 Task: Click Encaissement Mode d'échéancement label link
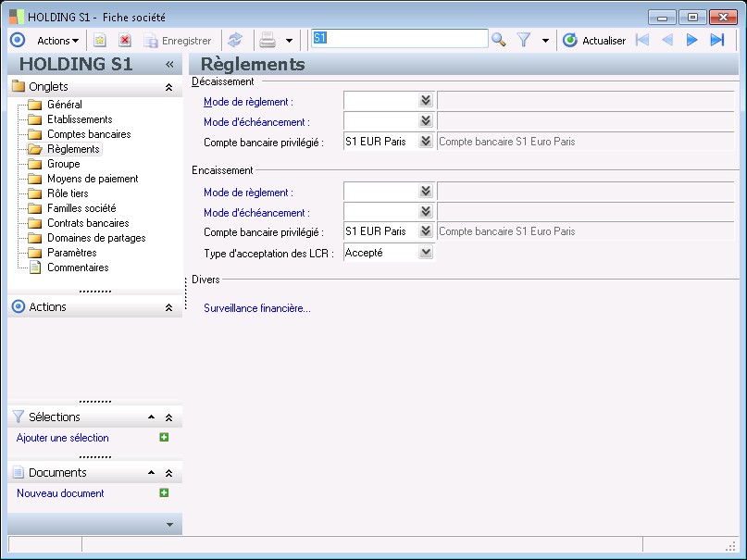pos(256,213)
